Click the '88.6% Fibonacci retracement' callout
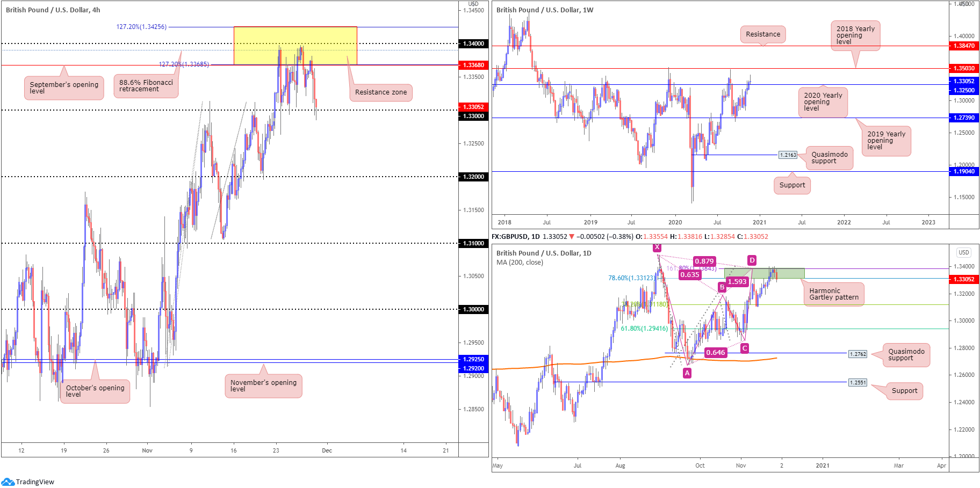This screenshot has width=980, height=488. [x=146, y=86]
